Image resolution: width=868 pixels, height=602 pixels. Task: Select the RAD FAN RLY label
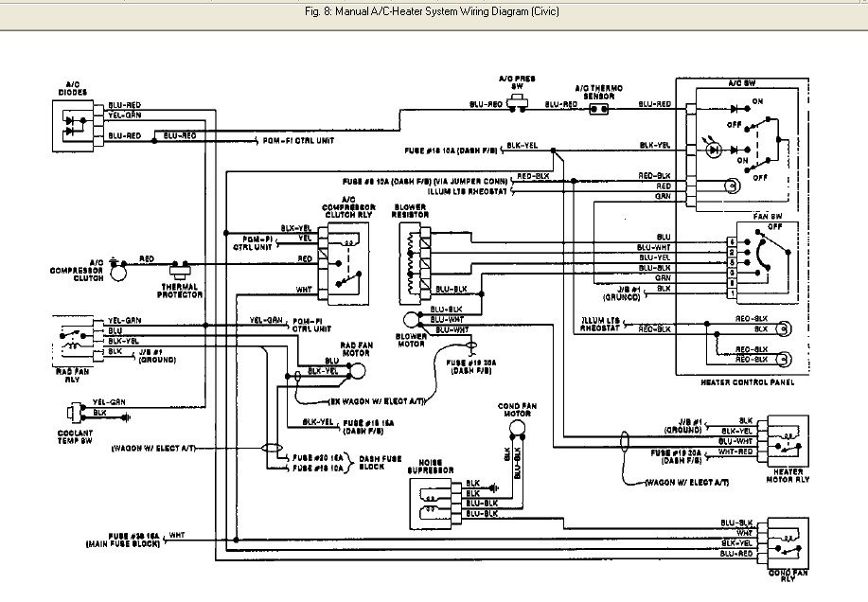coord(73,376)
